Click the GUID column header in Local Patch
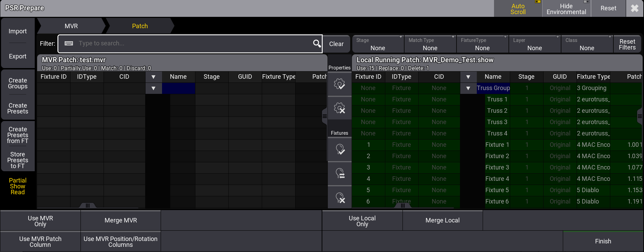The height and width of the screenshot is (252, 644). point(560,77)
